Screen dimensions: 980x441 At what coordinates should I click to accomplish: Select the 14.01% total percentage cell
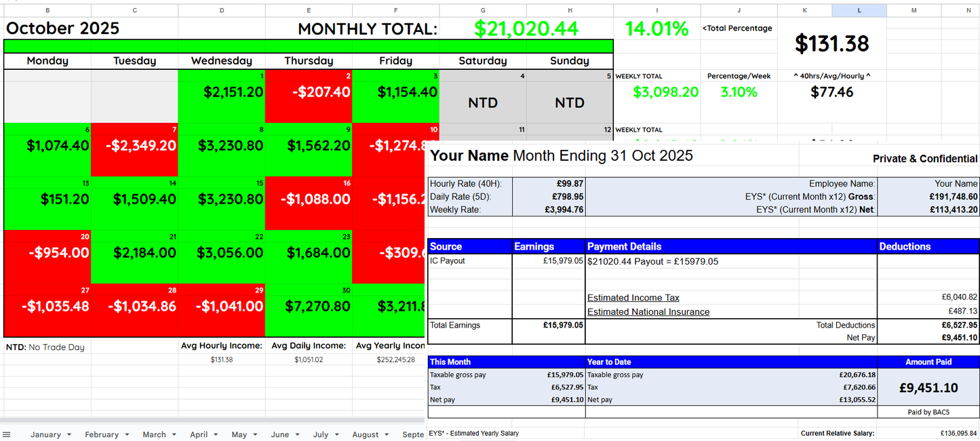click(x=656, y=29)
